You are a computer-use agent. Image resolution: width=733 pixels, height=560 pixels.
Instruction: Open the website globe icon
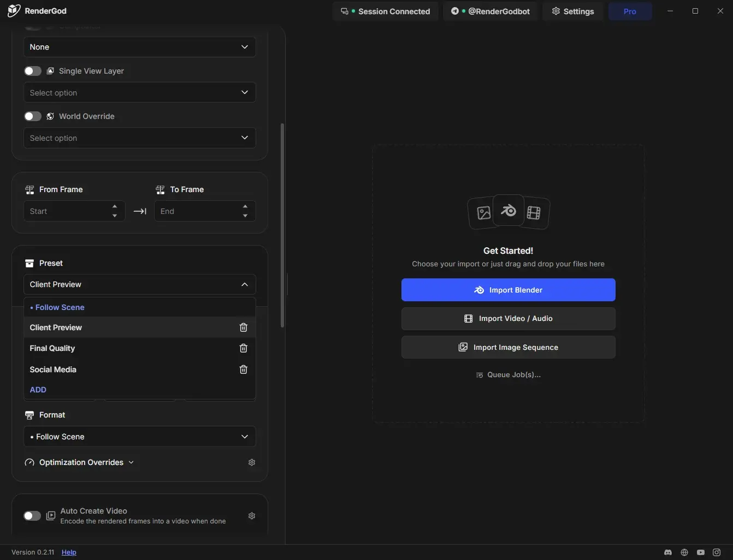pyautogui.click(x=684, y=552)
